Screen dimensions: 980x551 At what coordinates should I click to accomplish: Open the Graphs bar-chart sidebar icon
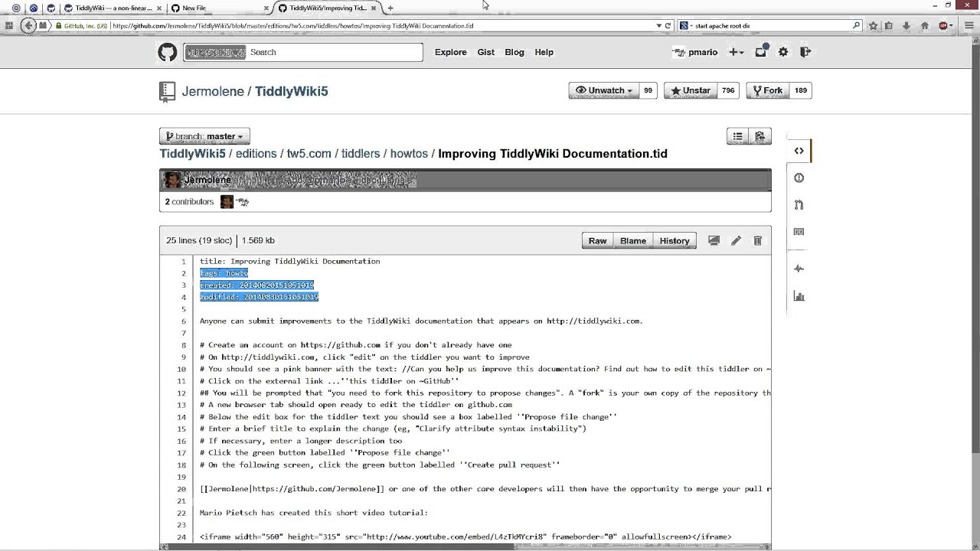[799, 296]
